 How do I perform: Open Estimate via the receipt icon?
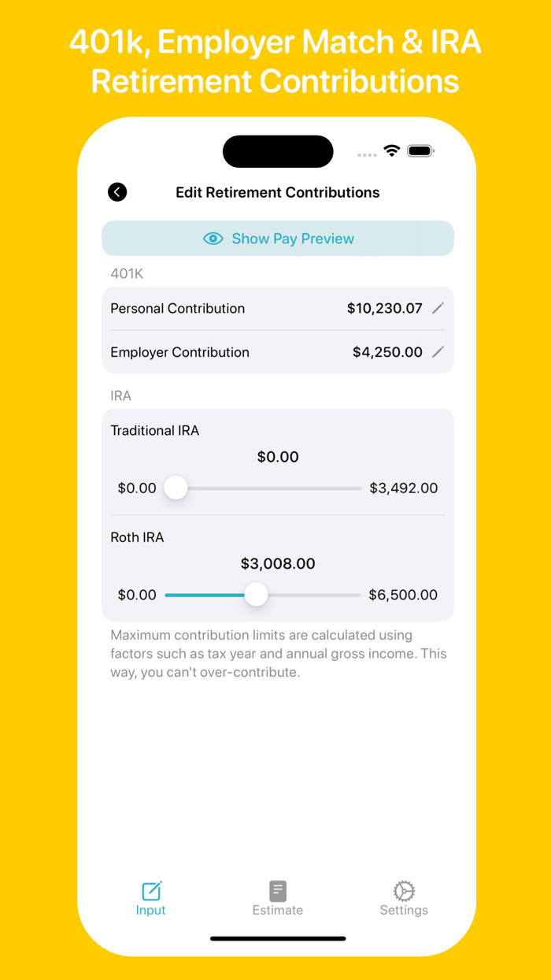(x=277, y=889)
